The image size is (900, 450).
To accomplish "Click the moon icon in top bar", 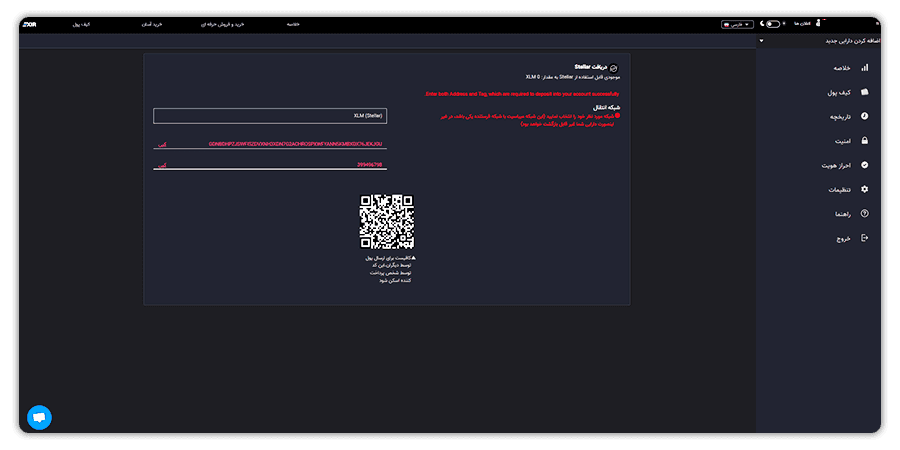I will tap(762, 24).
